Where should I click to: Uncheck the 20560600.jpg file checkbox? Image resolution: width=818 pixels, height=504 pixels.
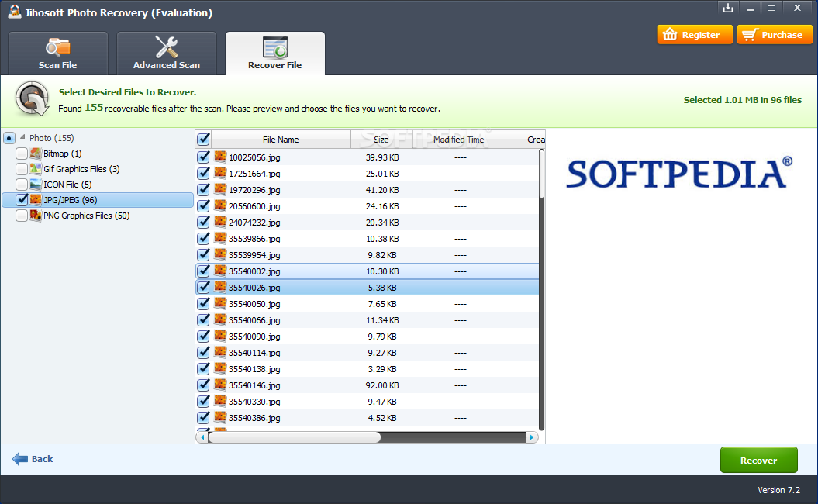pyautogui.click(x=203, y=206)
